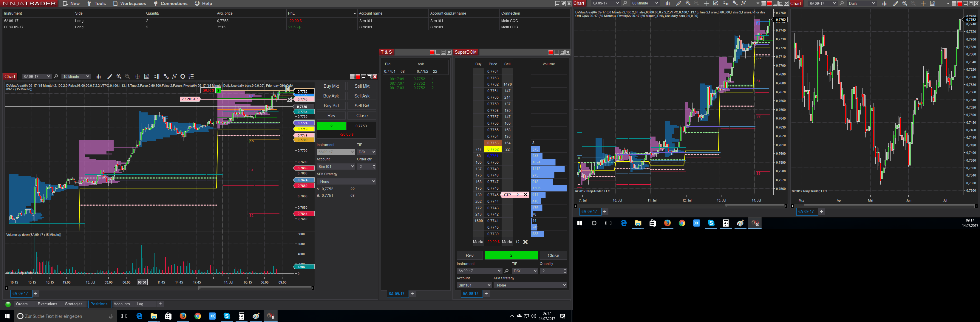The height and width of the screenshot is (322, 980).
Task: Open data box icon in 15 Minute chart
Action: [147, 76]
